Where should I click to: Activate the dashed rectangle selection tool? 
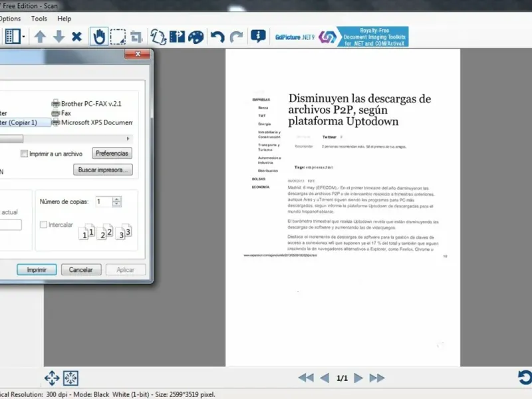click(118, 37)
